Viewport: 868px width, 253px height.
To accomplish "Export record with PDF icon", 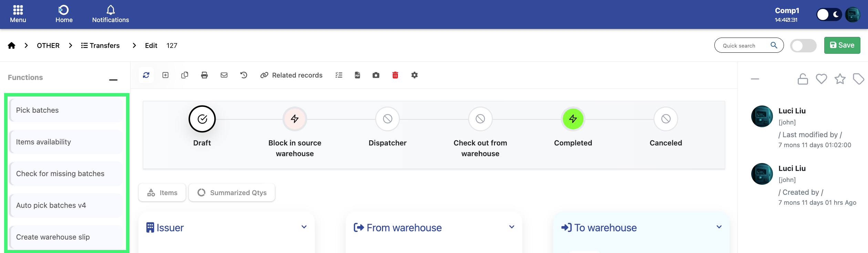I will (358, 75).
